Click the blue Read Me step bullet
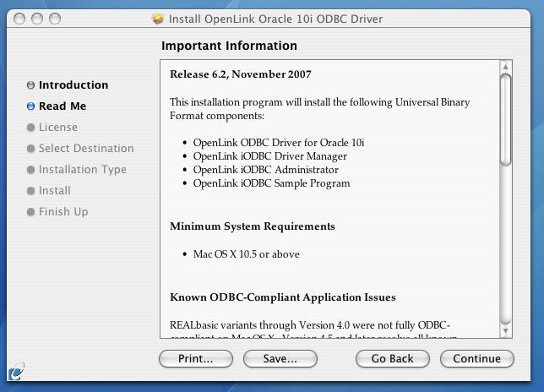 (x=31, y=106)
